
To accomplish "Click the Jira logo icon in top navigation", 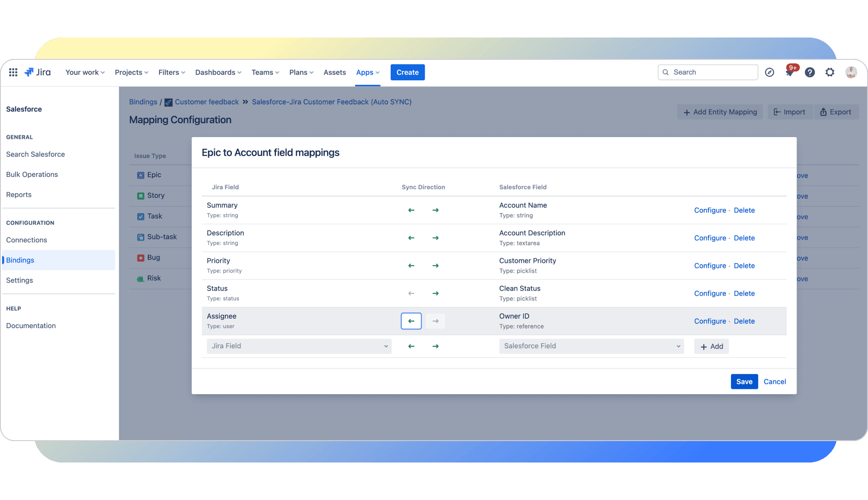I will pyautogui.click(x=30, y=72).
